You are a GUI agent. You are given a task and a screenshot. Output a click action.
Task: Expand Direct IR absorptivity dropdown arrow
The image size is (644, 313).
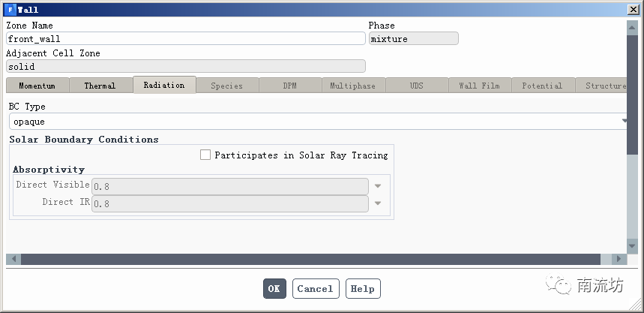[378, 203]
